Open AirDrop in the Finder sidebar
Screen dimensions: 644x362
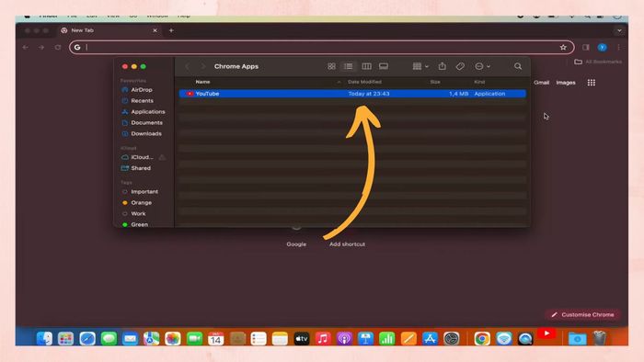coord(137,90)
